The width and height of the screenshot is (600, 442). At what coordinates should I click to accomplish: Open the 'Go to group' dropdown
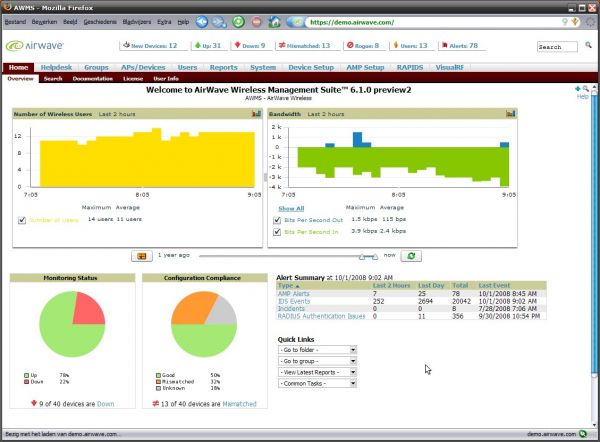click(x=317, y=361)
